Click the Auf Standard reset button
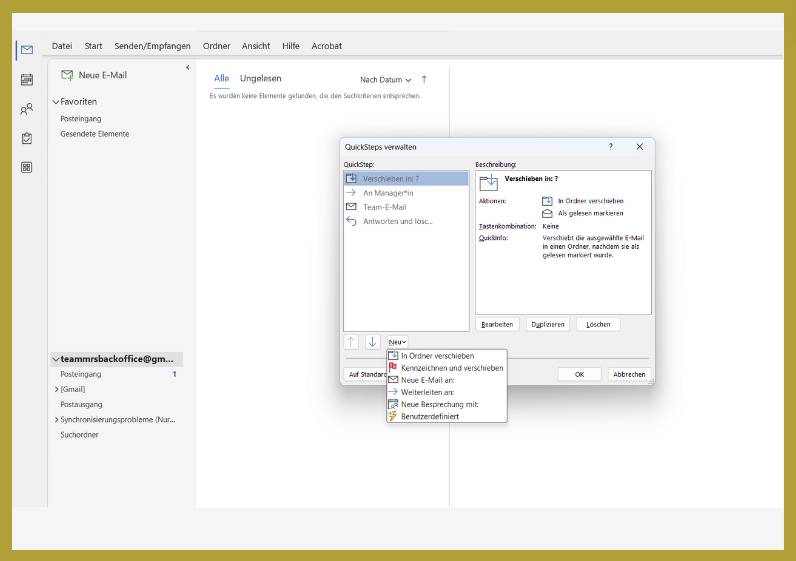The width and height of the screenshot is (796, 561). click(366, 374)
